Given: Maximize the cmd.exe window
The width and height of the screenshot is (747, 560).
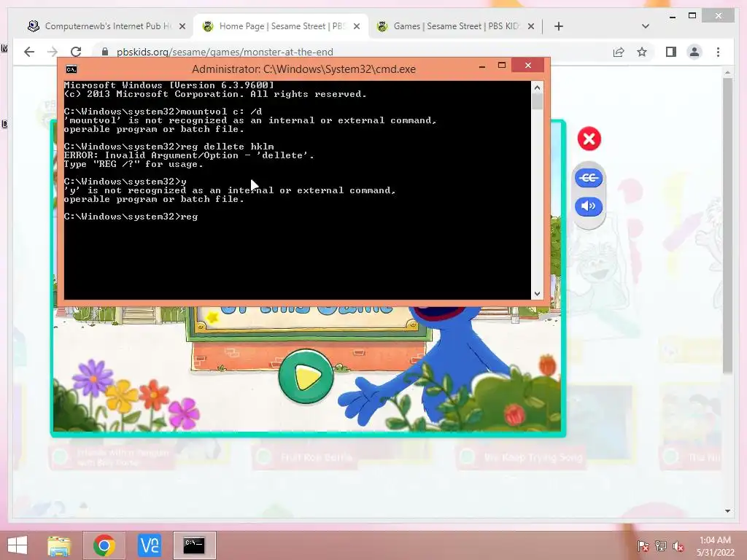Looking at the screenshot, I should tap(502, 66).
